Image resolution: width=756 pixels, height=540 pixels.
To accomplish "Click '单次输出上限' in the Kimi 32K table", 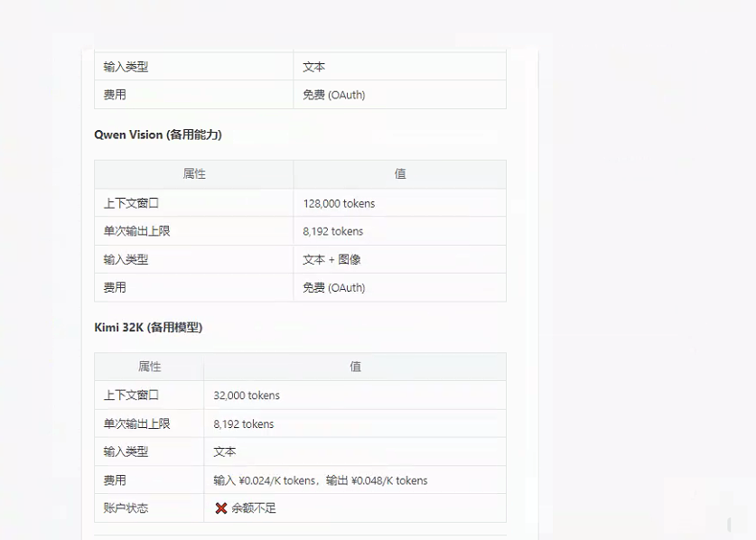I will click(137, 424).
